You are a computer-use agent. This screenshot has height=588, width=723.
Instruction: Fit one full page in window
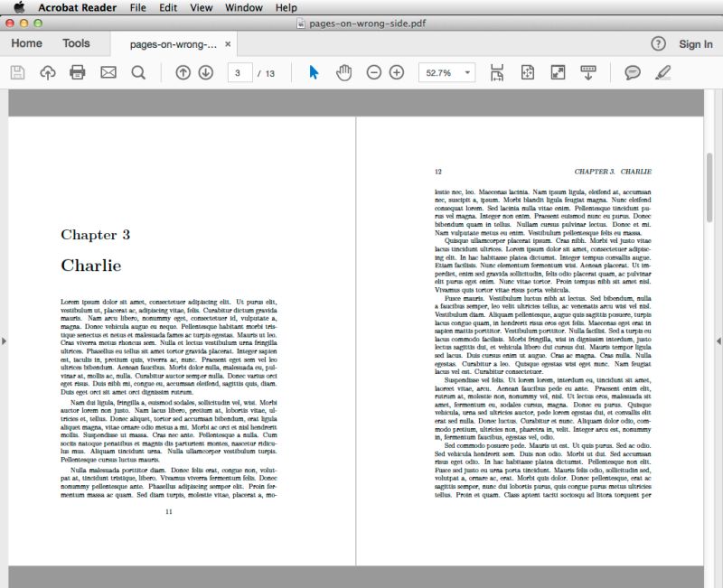click(x=527, y=73)
